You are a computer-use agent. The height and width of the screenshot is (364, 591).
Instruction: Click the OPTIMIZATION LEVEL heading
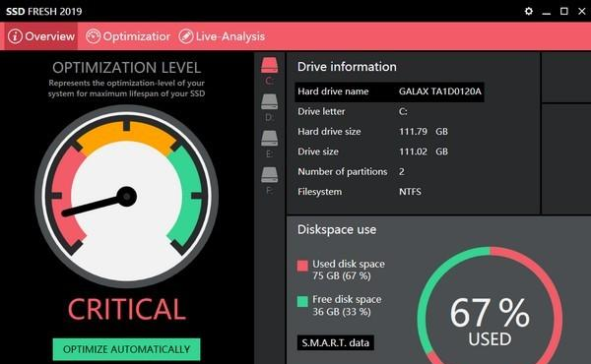pos(127,68)
